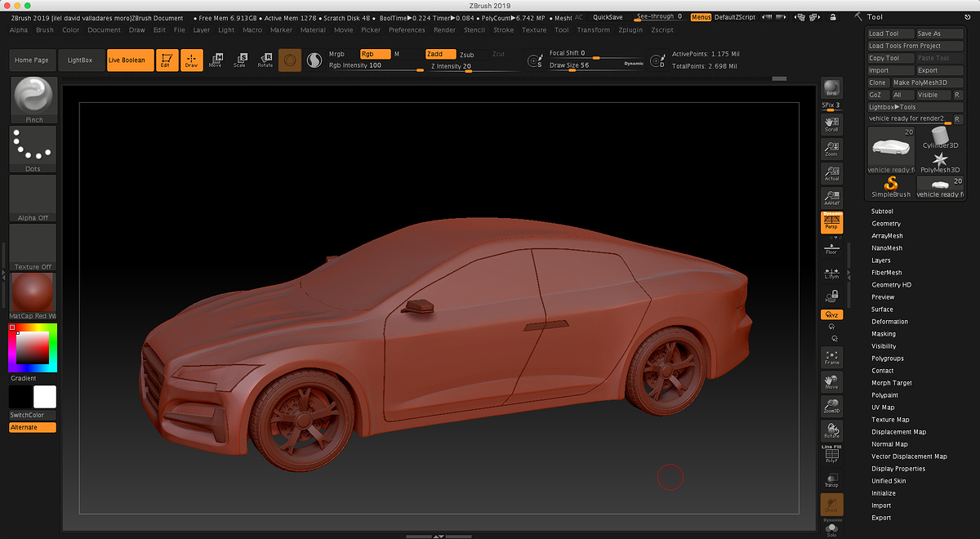
Task: Click the Zoom3D icon
Action: click(x=831, y=406)
